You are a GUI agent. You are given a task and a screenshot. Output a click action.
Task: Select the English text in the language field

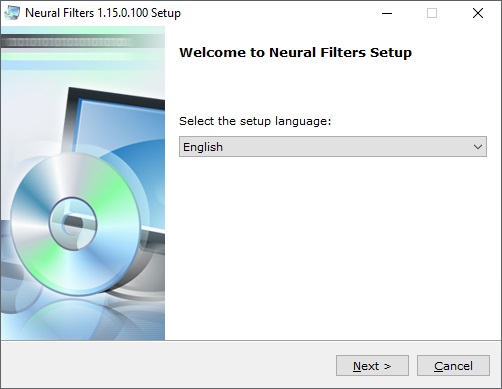point(203,147)
